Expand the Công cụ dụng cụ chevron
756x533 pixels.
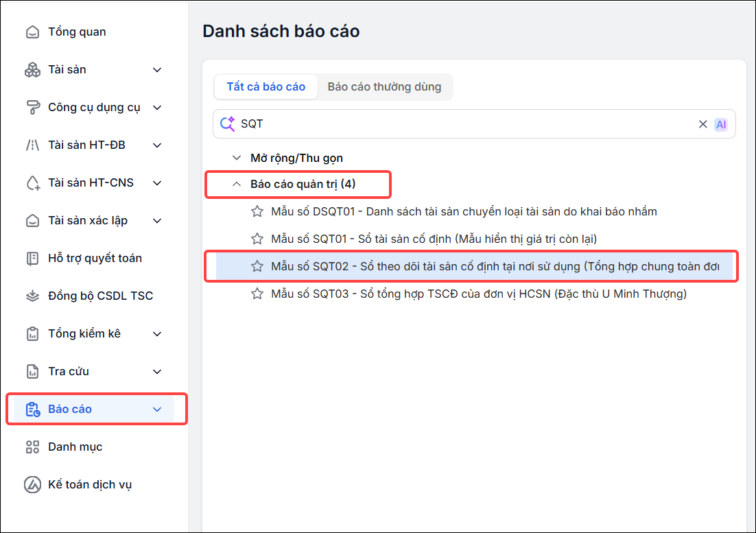point(156,108)
